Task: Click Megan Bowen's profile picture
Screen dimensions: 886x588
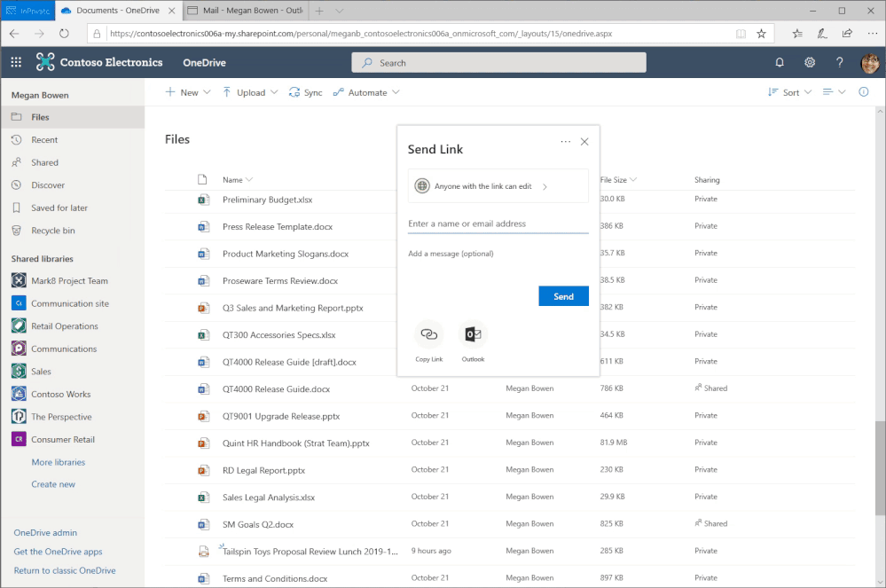Action: (x=870, y=63)
